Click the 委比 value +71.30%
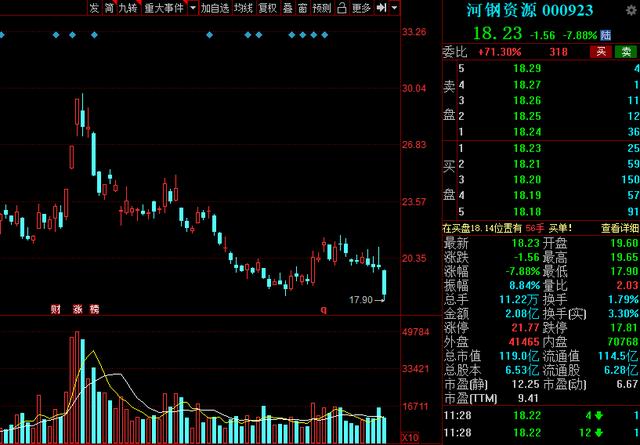The width and height of the screenshot is (640, 445). [500, 52]
